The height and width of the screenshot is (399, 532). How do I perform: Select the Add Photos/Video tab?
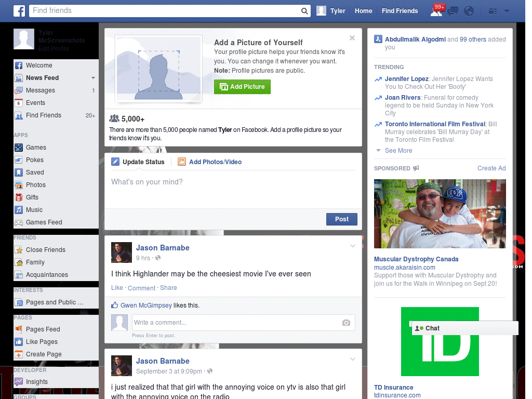coord(210,162)
